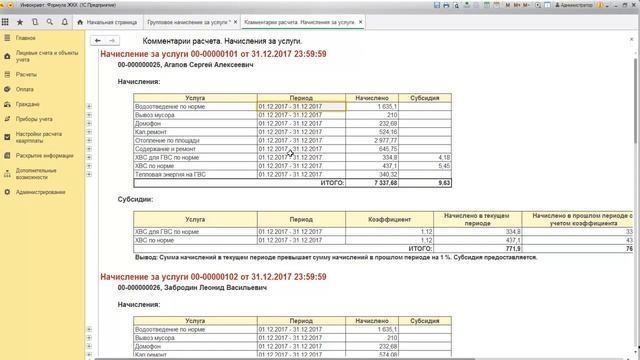Click the horizontal scrollbar at bottom

[x=284, y=359]
